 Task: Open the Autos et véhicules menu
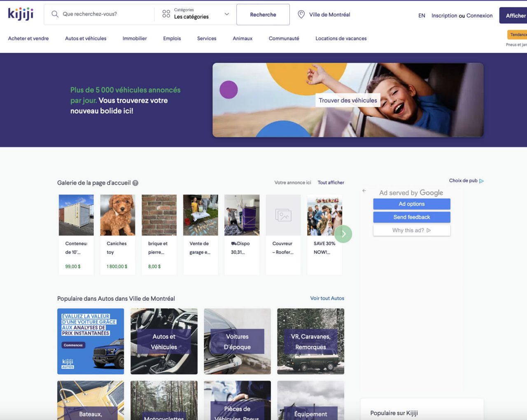tap(86, 38)
